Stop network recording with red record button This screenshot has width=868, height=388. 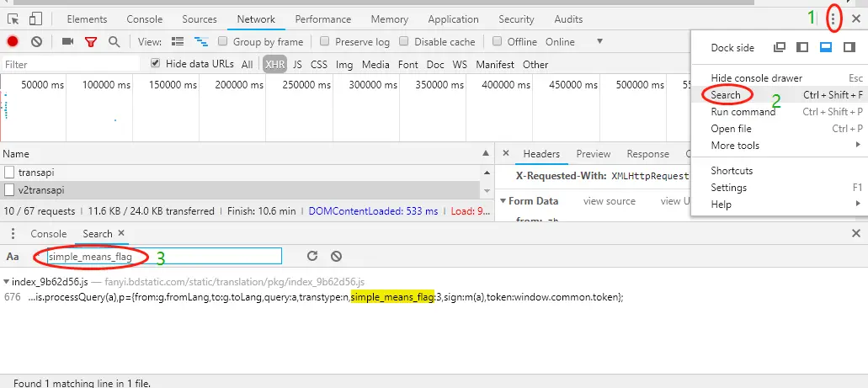13,41
